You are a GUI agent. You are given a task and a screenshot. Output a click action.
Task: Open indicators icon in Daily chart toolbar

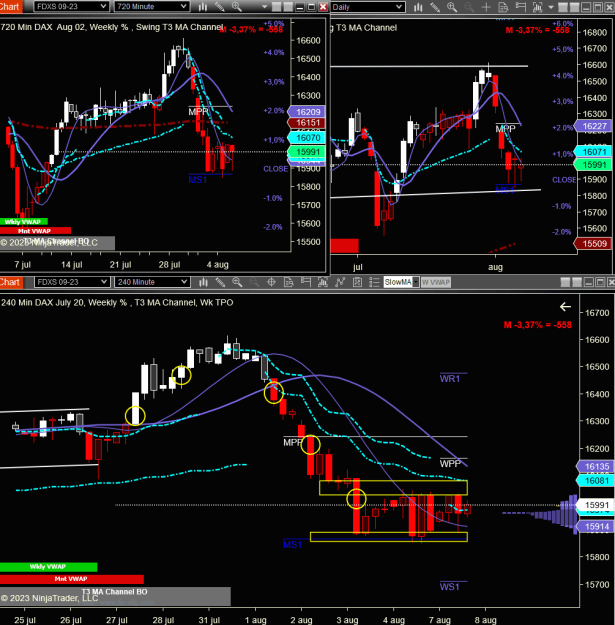click(x=538, y=7)
